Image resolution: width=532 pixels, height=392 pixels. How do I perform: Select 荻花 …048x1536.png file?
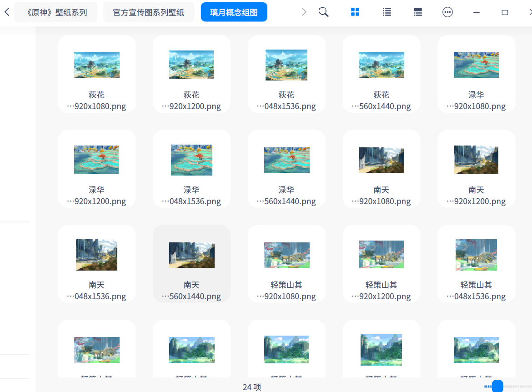pyautogui.click(x=287, y=74)
